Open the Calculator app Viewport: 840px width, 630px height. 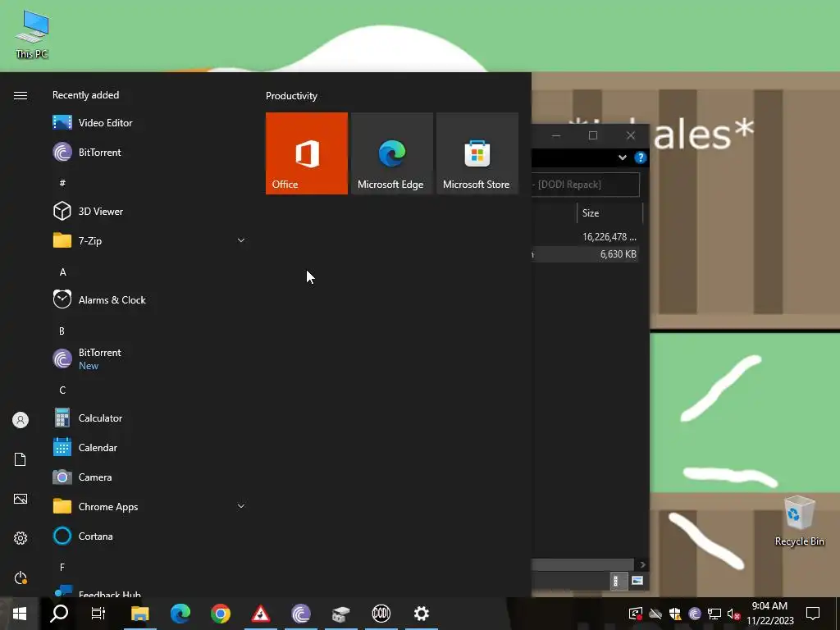pyautogui.click(x=149, y=418)
